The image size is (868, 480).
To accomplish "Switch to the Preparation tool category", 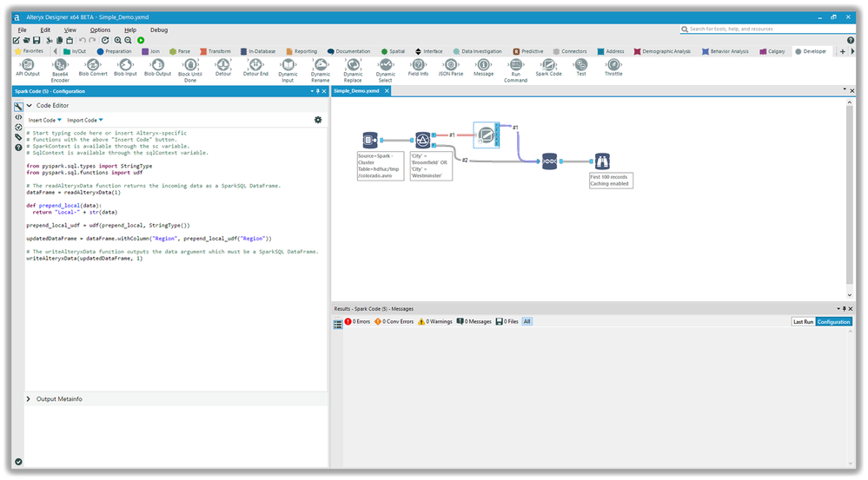I will 114,51.
